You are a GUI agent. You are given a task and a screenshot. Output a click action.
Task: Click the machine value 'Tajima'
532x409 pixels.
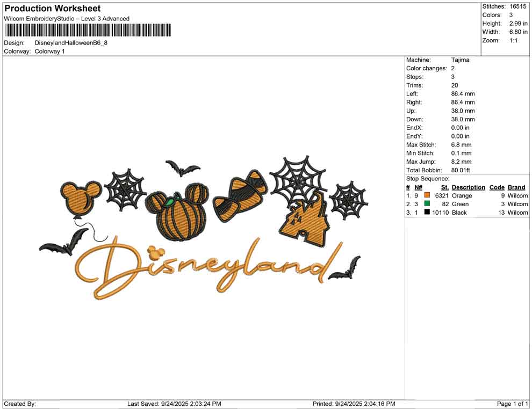coord(460,60)
